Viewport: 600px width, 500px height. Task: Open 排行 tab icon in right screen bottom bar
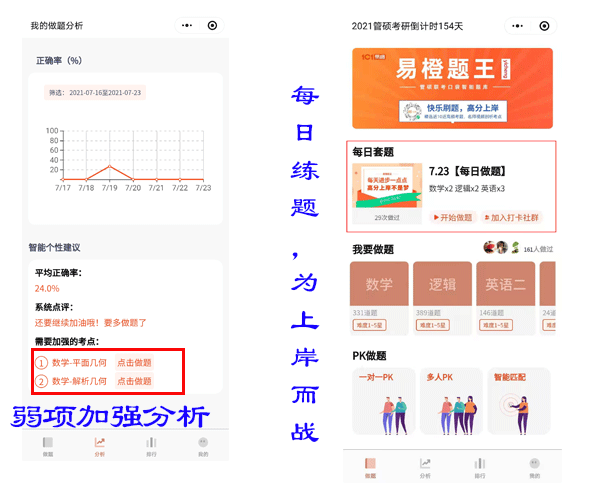(x=480, y=464)
